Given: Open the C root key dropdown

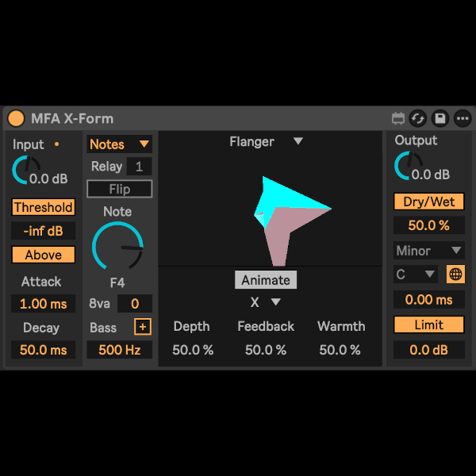Looking at the screenshot, I should pos(416,274).
